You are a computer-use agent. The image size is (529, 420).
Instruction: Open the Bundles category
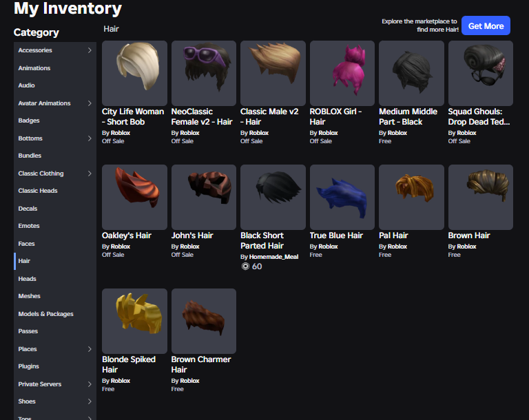click(30, 156)
